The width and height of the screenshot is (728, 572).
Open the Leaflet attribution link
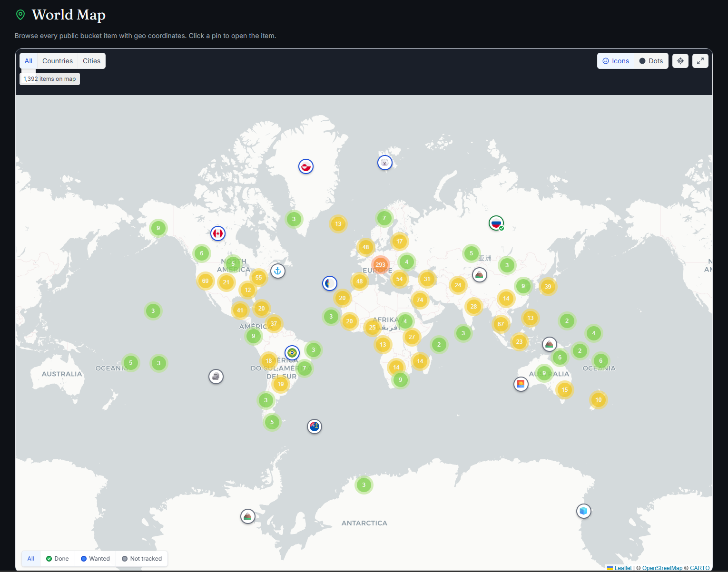[x=623, y=568]
